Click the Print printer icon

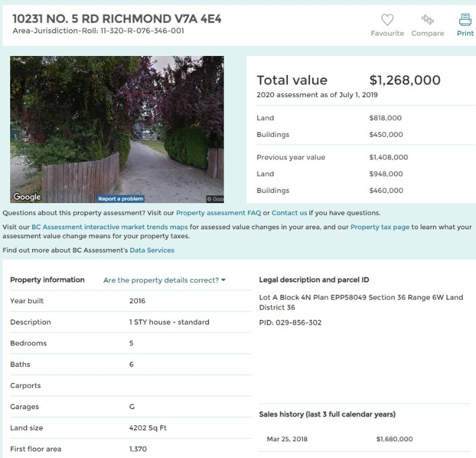[465, 20]
